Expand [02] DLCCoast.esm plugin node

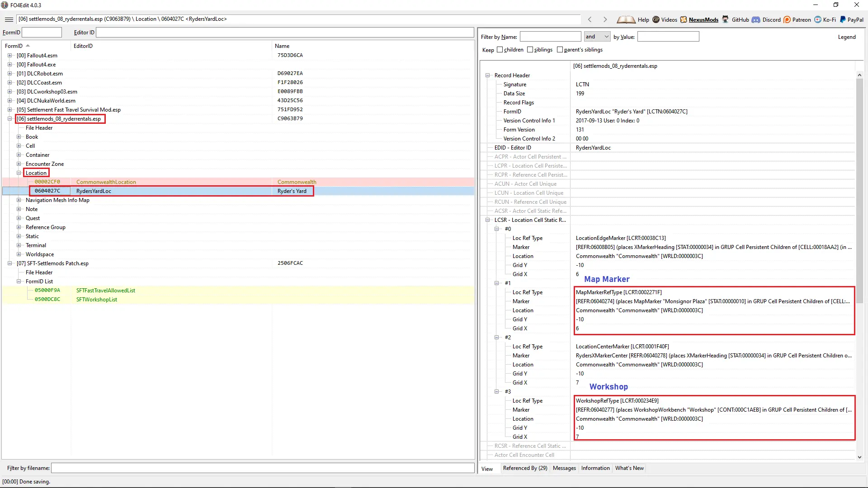pyautogui.click(x=9, y=83)
